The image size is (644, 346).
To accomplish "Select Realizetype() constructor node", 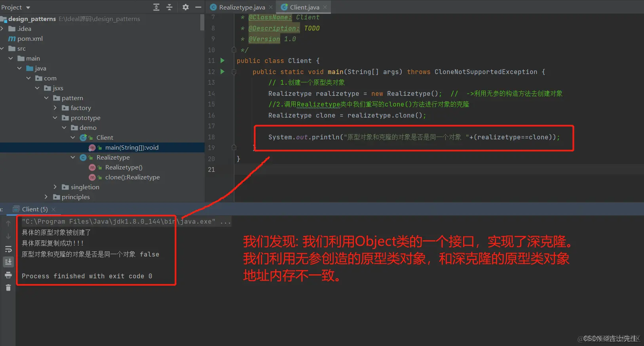I will tap(124, 167).
